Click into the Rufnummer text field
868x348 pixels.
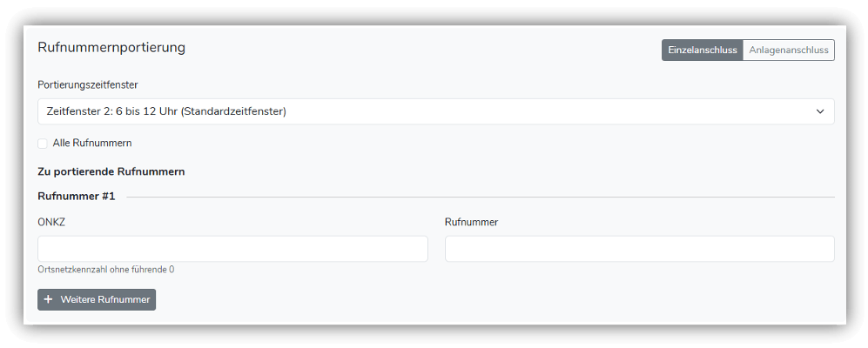(x=639, y=248)
